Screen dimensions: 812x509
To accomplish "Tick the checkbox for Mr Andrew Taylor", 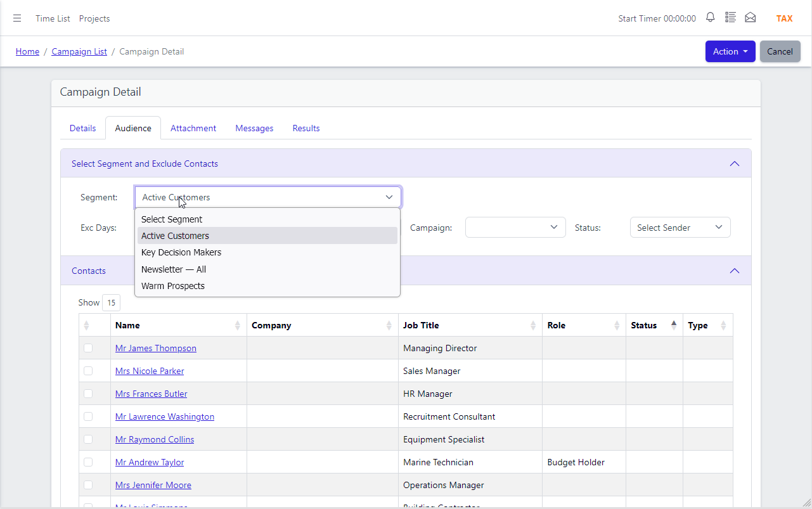I will coord(88,462).
